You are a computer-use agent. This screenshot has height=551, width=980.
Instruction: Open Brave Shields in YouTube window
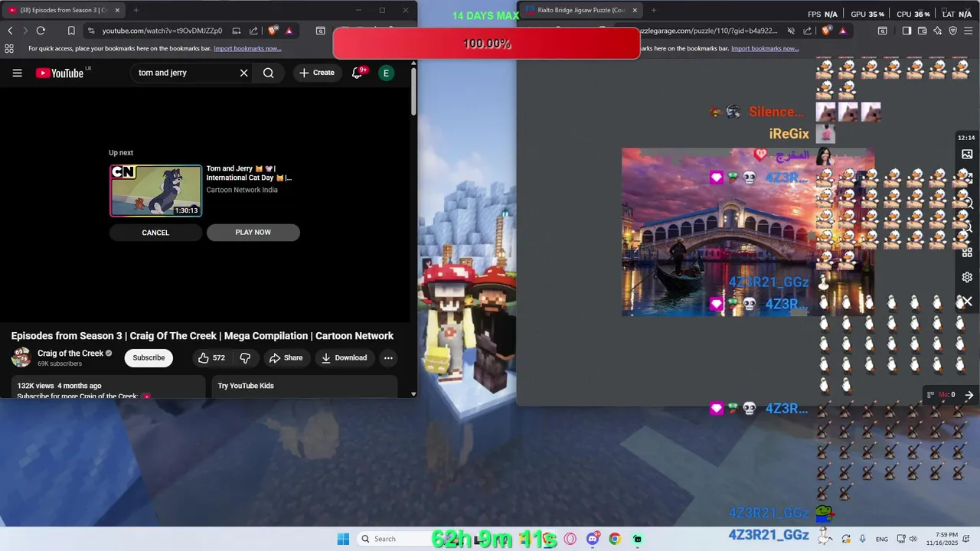(x=273, y=31)
